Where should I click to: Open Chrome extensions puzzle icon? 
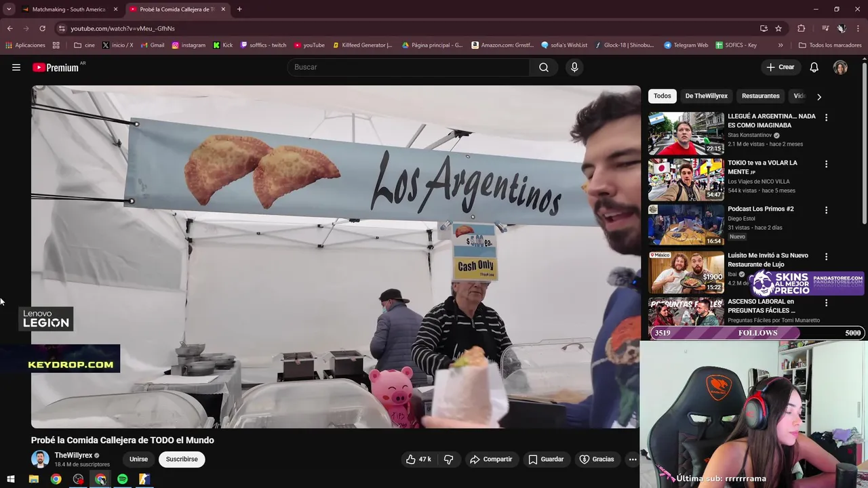coord(802,28)
